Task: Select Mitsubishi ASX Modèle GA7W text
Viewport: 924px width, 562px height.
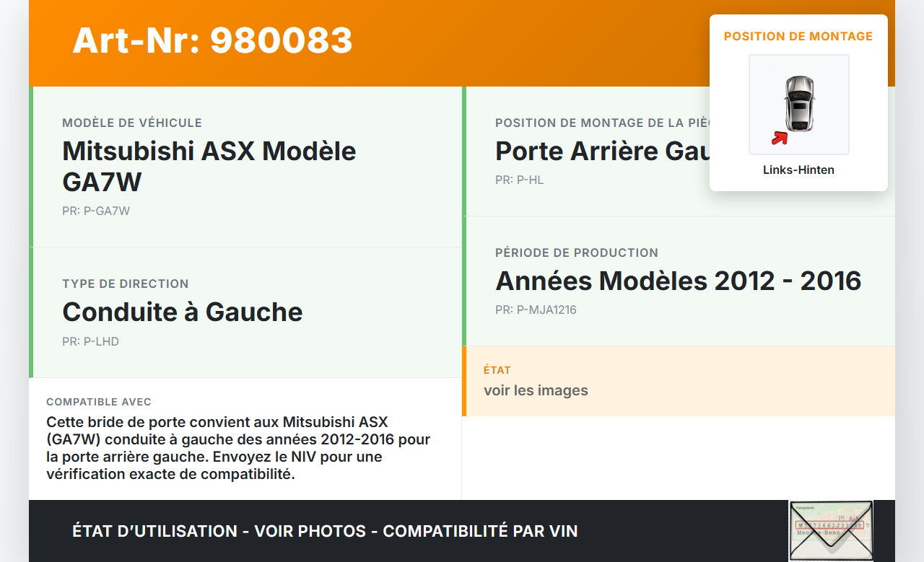Action: (209, 166)
